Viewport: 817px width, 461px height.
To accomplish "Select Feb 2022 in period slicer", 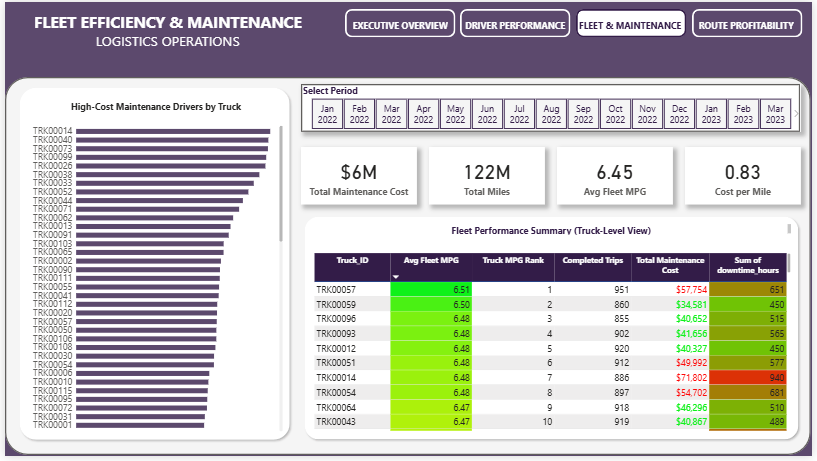I will click(x=360, y=114).
